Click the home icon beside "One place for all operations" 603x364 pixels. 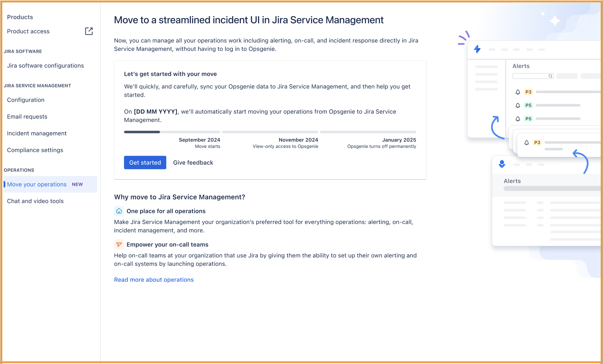[119, 211]
